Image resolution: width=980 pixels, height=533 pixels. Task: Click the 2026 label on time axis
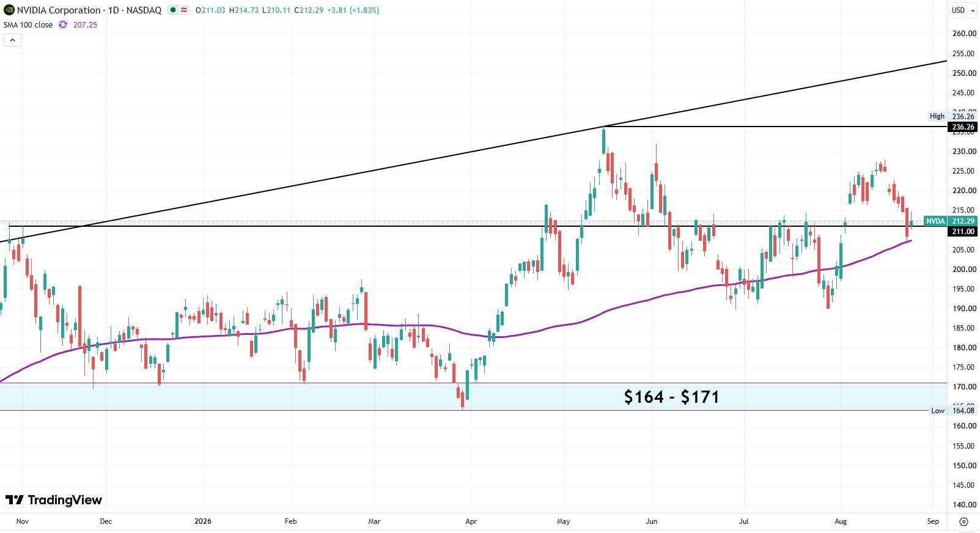pos(202,521)
